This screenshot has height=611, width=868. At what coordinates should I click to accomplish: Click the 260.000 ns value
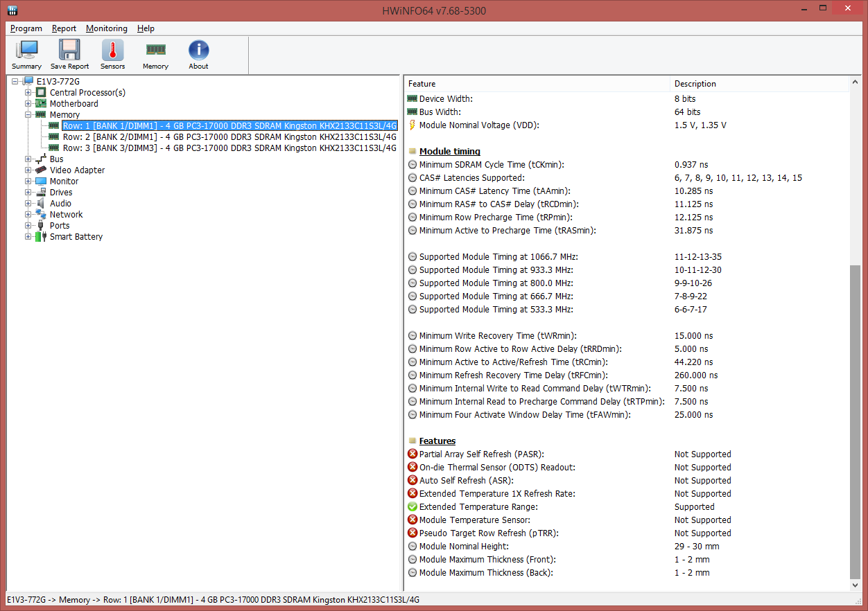(x=696, y=375)
